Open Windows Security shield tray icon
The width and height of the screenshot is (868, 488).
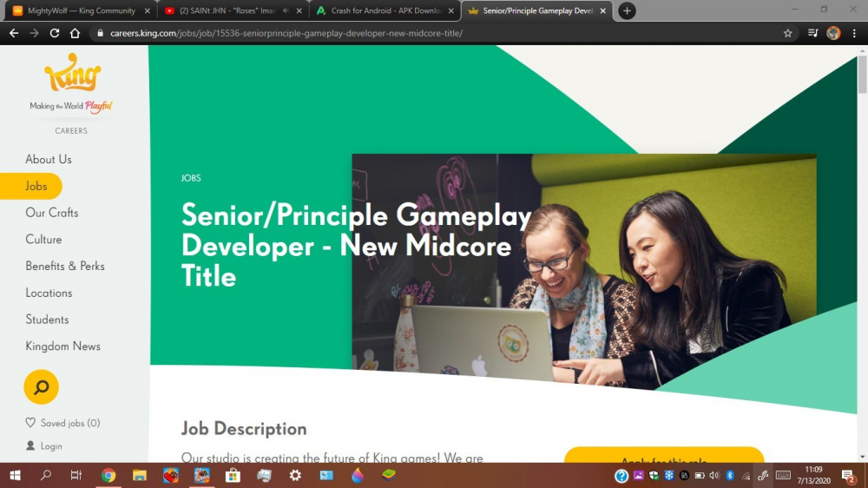coord(654,475)
